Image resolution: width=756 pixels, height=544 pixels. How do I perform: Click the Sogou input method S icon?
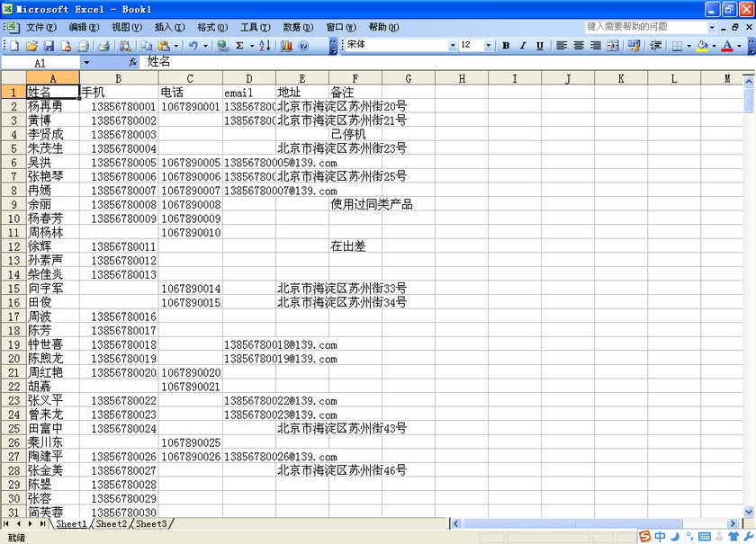click(x=644, y=536)
